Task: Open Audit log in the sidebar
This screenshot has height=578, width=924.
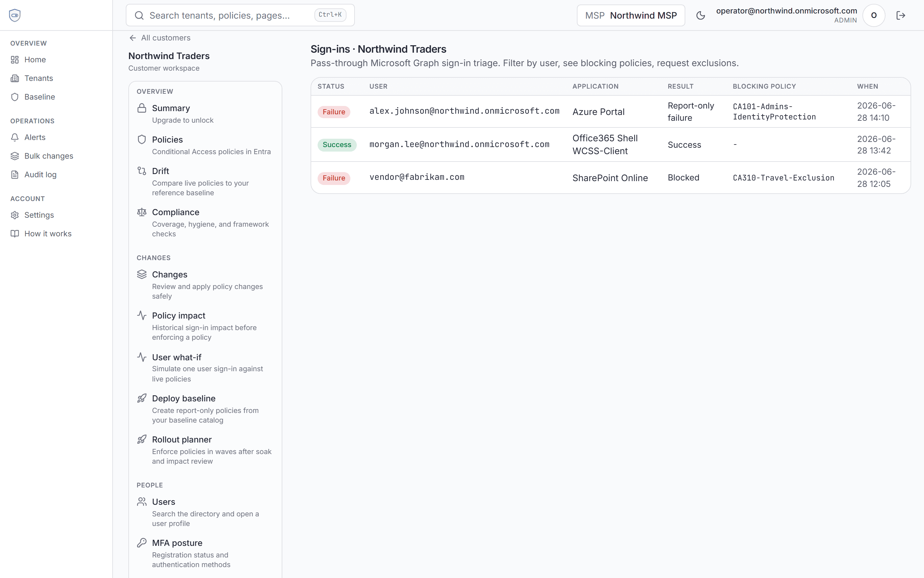Action: (56, 175)
